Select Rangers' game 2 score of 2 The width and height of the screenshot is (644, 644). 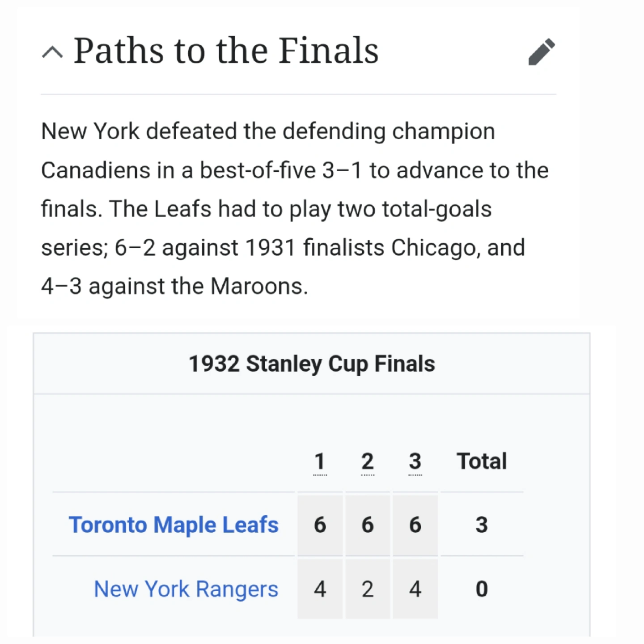click(x=368, y=589)
